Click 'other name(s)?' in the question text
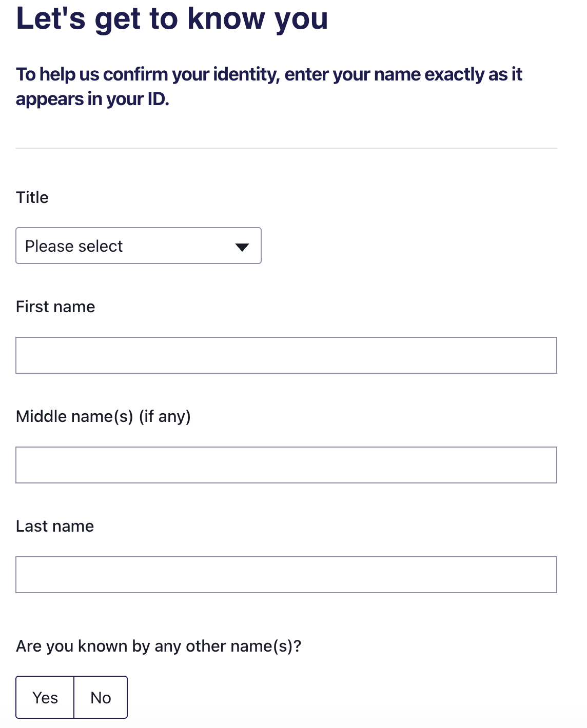Viewport: 587px width, 728px height. (x=243, y=646)
